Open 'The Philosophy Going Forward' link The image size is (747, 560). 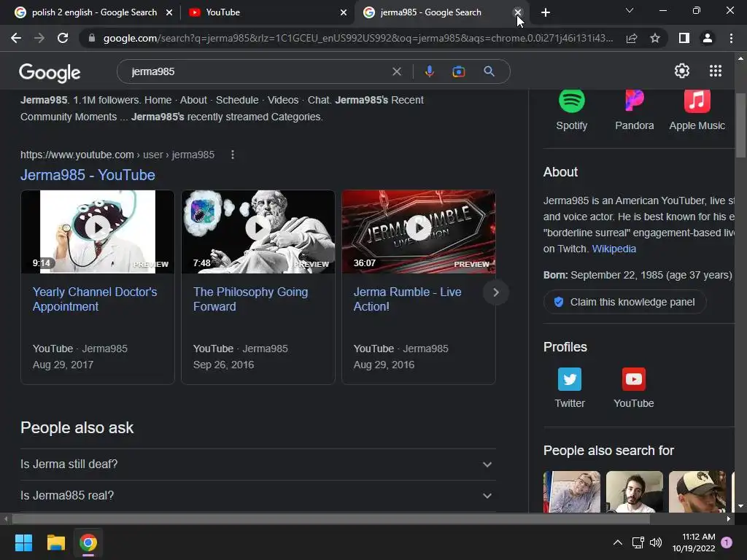[x=251, y=299]
